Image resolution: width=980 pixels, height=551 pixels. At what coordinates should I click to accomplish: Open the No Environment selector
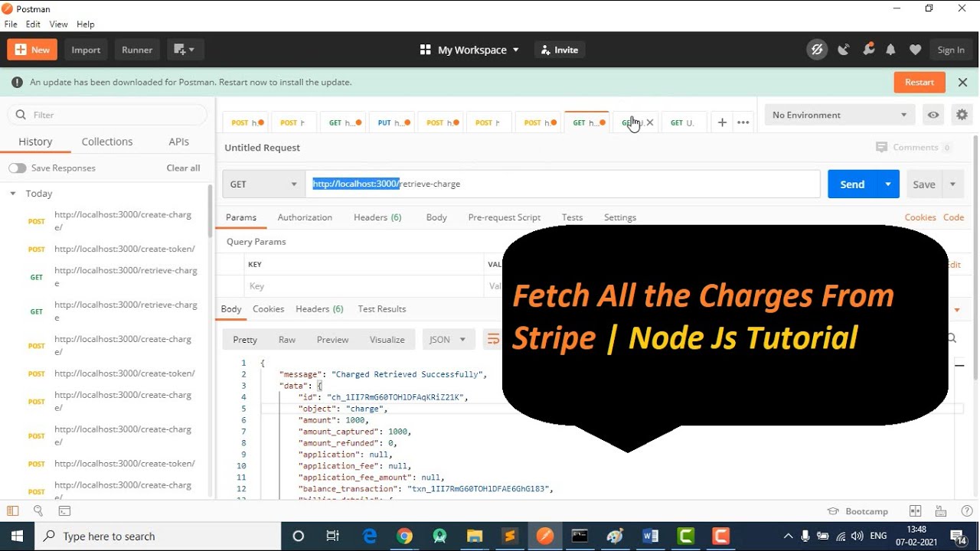(839, 115)
